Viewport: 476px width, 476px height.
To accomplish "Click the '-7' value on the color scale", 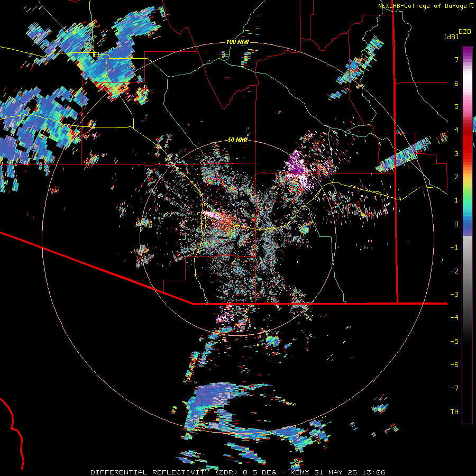I will click(x=454, y=388).
